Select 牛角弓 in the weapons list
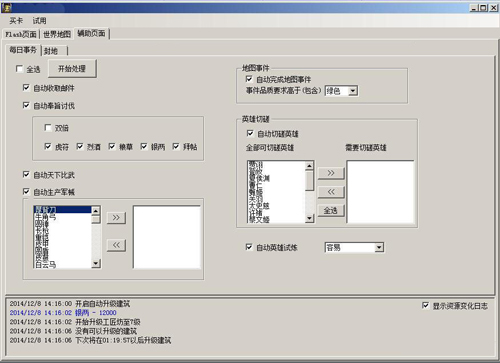 pyautogui.click(x=62, y=217)
